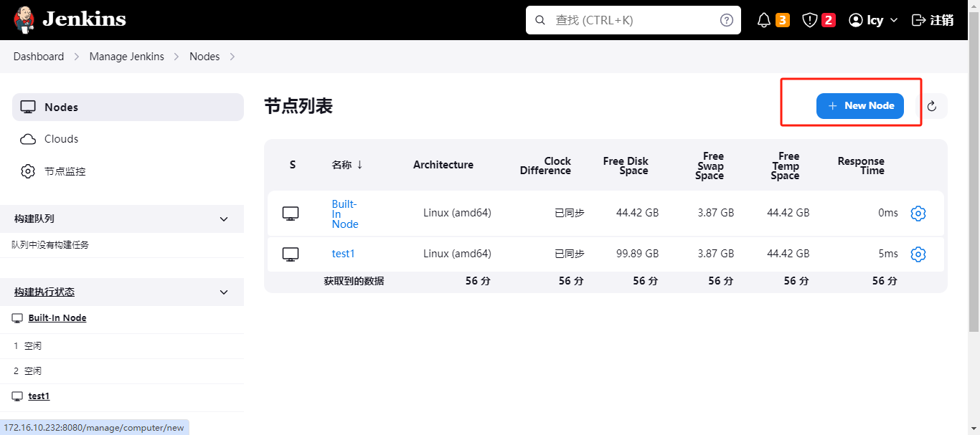This screenshot has width=980, height=435.
Task: Focus the 查找 search input field
Action: pyautogui.click(x=631, y=20)
